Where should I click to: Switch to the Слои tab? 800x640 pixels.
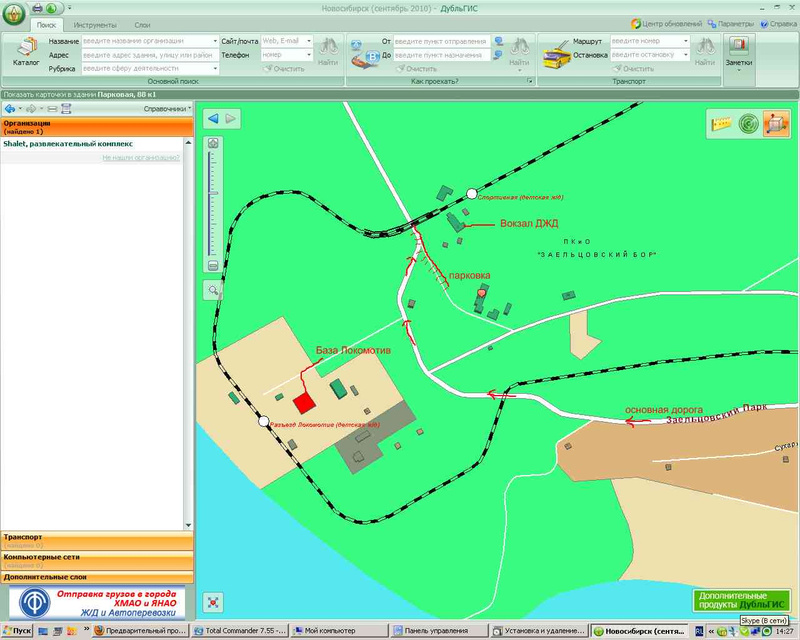click(143, 23)
